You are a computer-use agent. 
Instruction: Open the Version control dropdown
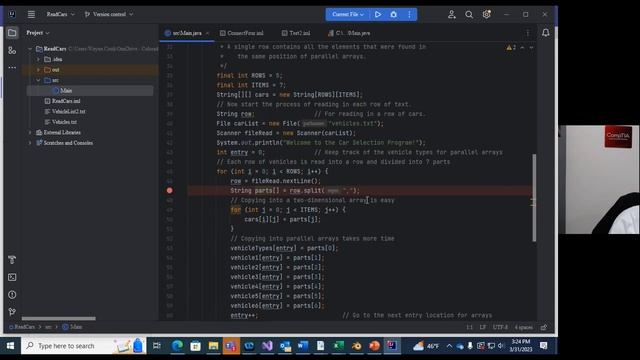tap(109, 14)
